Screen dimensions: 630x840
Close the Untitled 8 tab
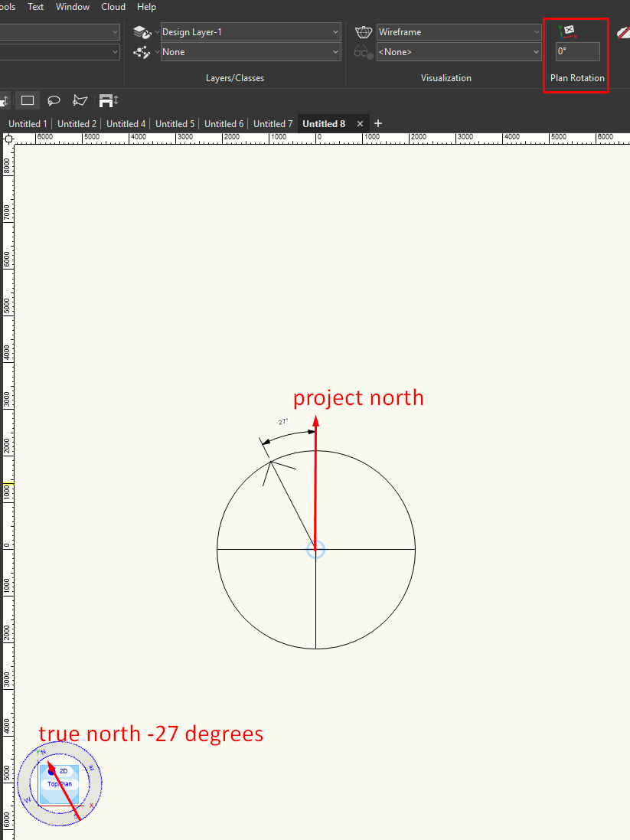(360, 123)
